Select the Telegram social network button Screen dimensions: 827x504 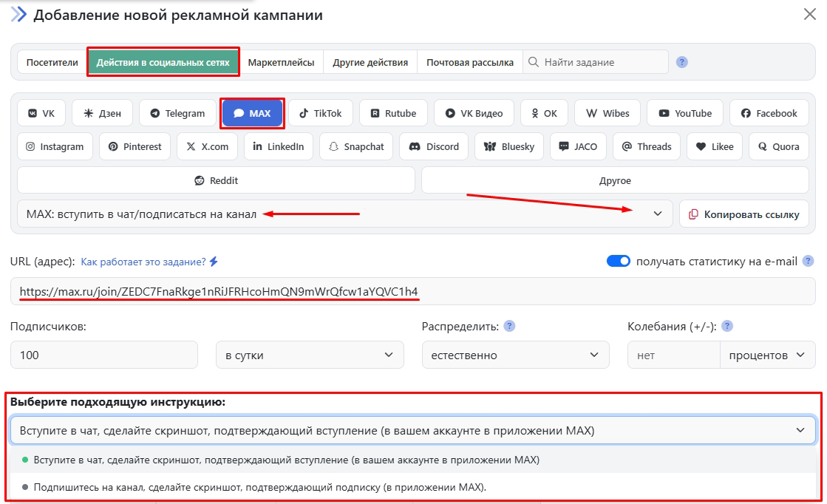point(177,113)
